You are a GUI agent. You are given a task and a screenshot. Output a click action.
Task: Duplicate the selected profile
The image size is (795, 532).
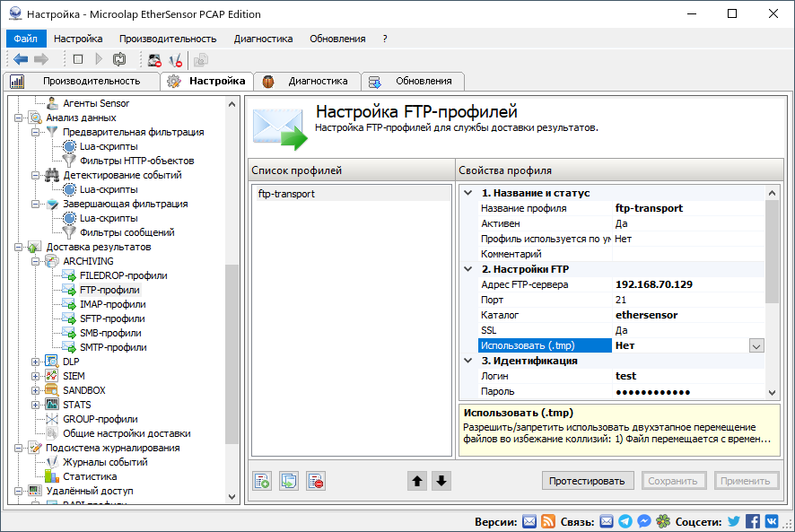point(288,480)
